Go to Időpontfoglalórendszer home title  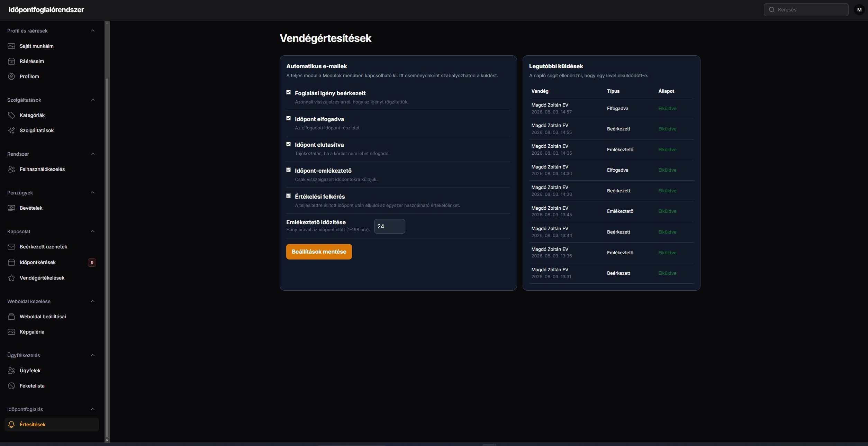pyautogui.click(x=46, y=10)
